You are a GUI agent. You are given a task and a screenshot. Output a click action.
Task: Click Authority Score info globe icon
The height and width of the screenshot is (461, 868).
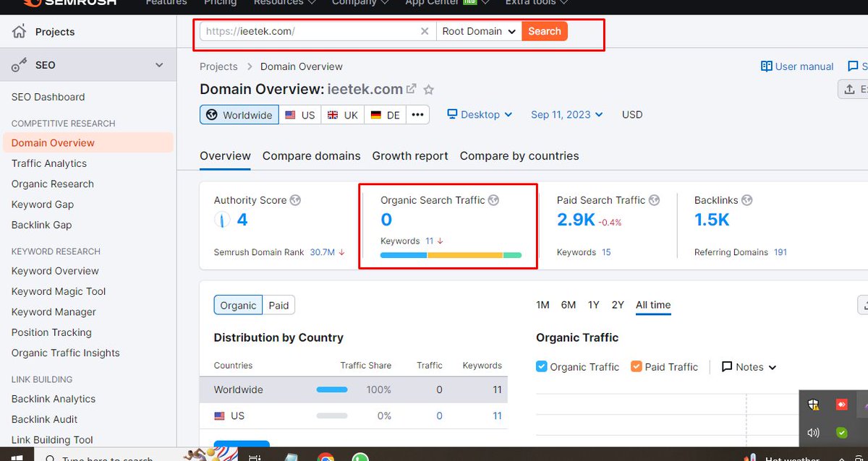pos(295,200)
